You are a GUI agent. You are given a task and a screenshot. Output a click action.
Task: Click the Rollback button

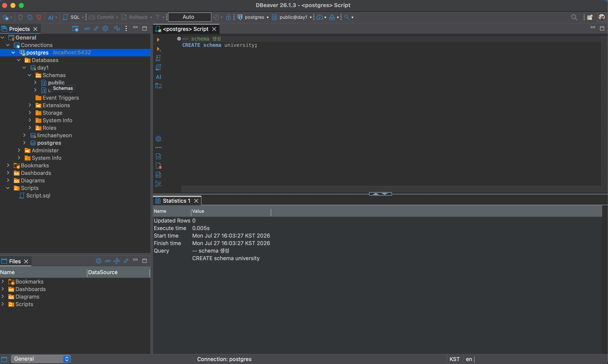[x=135, y=17]
